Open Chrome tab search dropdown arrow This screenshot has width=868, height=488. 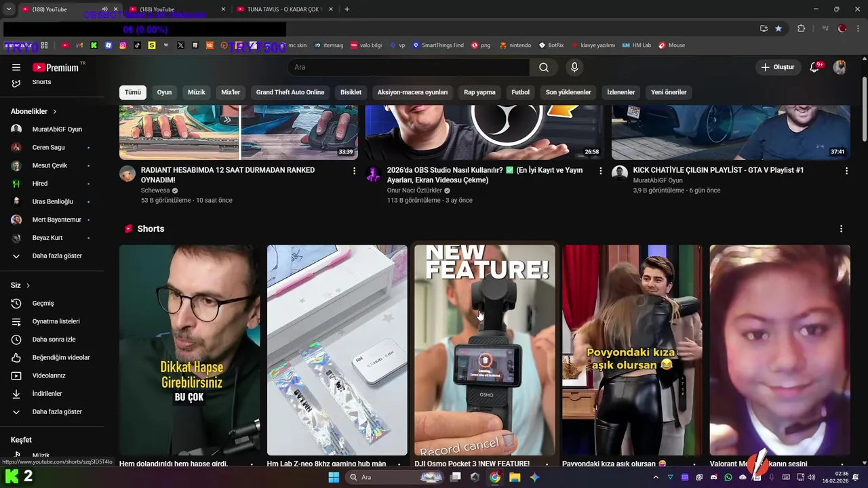point(9,9)
